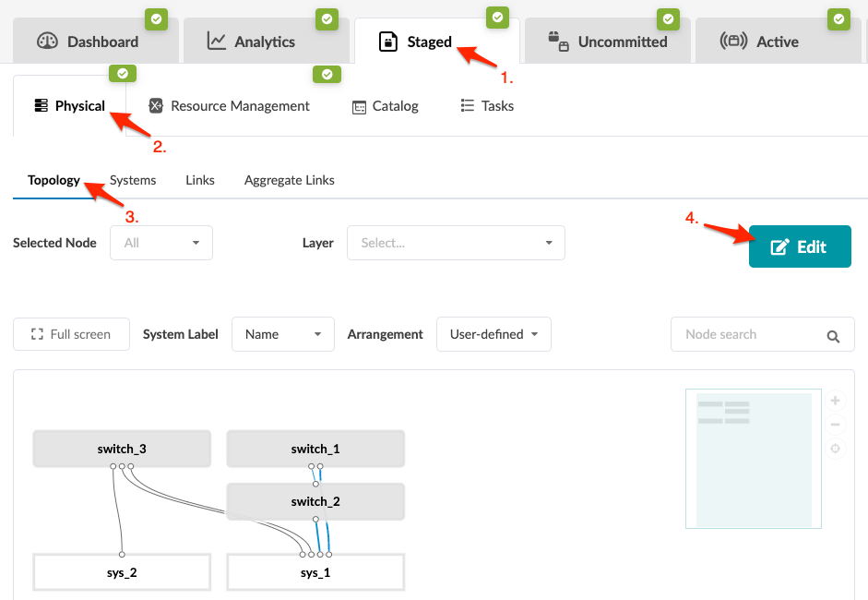Open the Selected Node dropdown
Screen dimensions: 868x600
(161, 243)
